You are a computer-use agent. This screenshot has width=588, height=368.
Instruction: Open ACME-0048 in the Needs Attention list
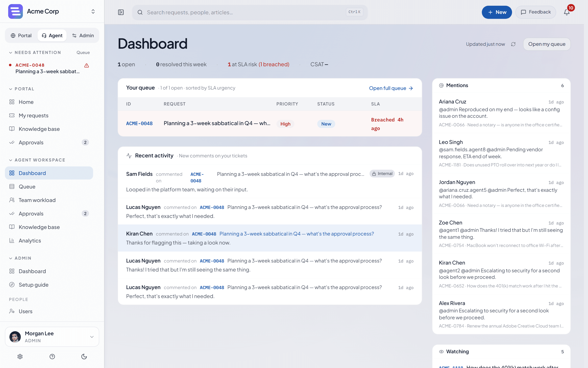point(49,68)
